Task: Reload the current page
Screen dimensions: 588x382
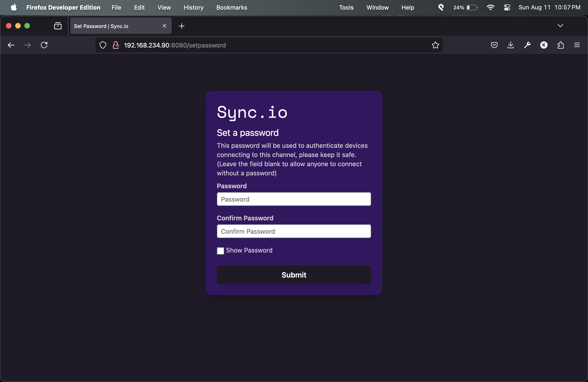Action: click(44, 45)
